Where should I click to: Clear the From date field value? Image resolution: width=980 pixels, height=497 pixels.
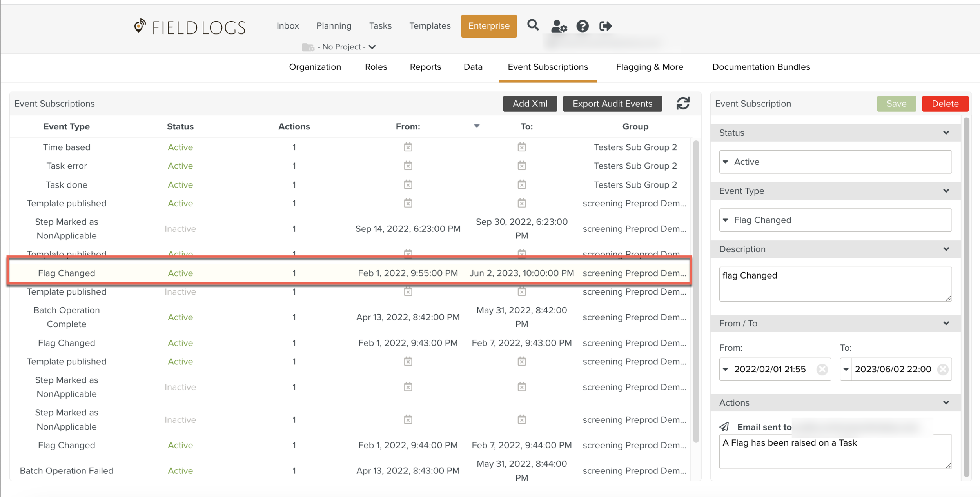[822, 369]
